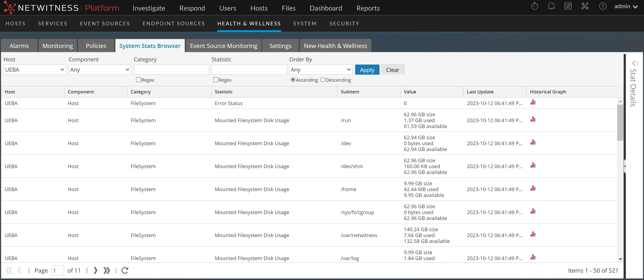The width and height of the screenshot is (644, 280).
Task: Open user preferences sliders icon
Action: 568,6
